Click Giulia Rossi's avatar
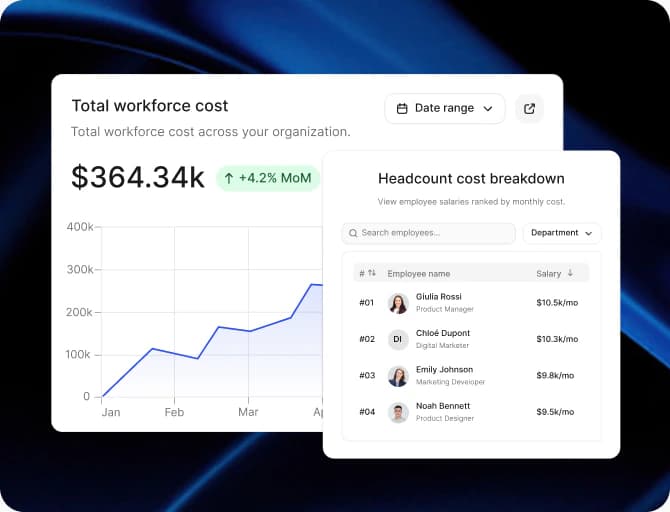Screen dimensions: 670x512 coord(398,303)
